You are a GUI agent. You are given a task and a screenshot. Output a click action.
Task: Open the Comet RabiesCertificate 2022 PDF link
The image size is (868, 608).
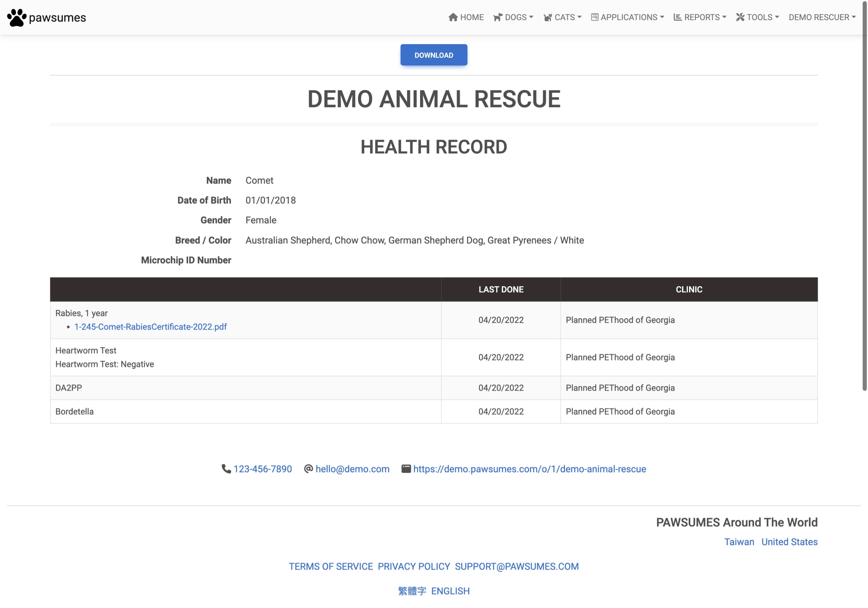[150, 327]
